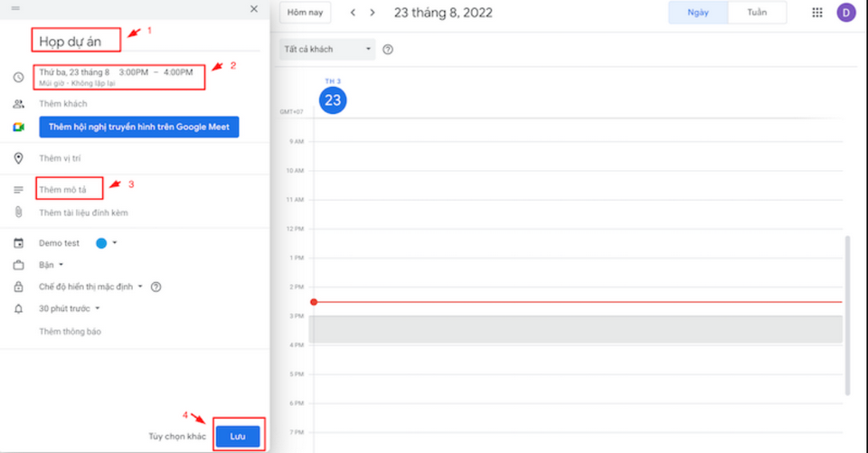Open the 'Bận' availability dropdown
Image resolution: width=868 pixels, height=453 pixels.
(50, 265)
